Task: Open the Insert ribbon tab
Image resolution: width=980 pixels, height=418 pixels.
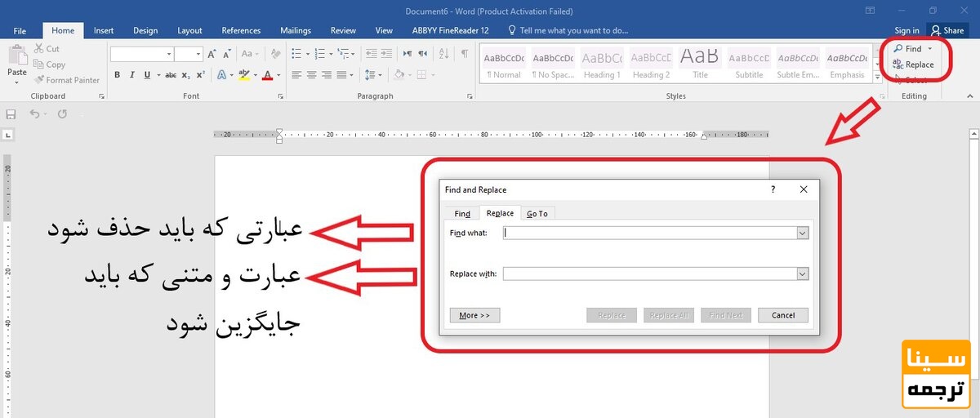Action: tap(104, 30)
